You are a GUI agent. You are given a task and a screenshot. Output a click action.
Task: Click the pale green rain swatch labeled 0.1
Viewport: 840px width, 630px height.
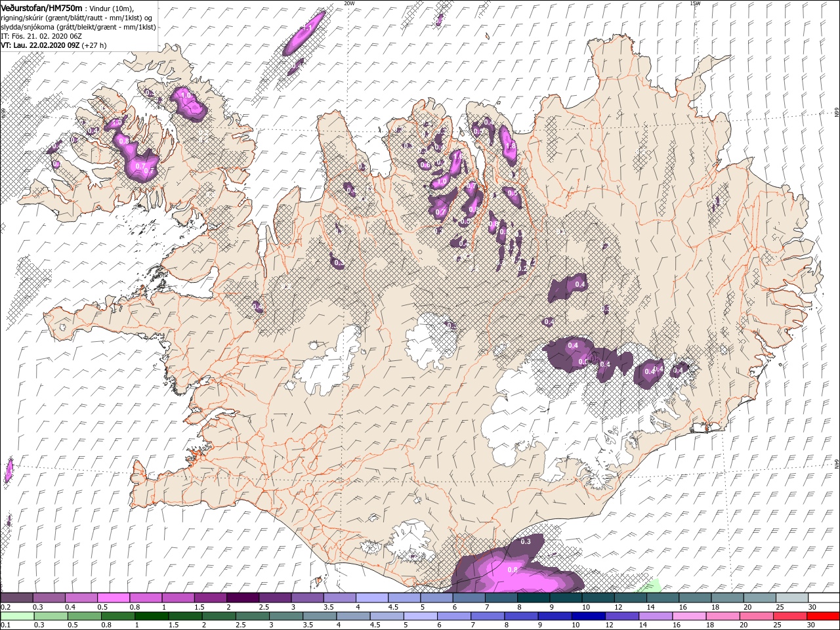click(17, 616)
